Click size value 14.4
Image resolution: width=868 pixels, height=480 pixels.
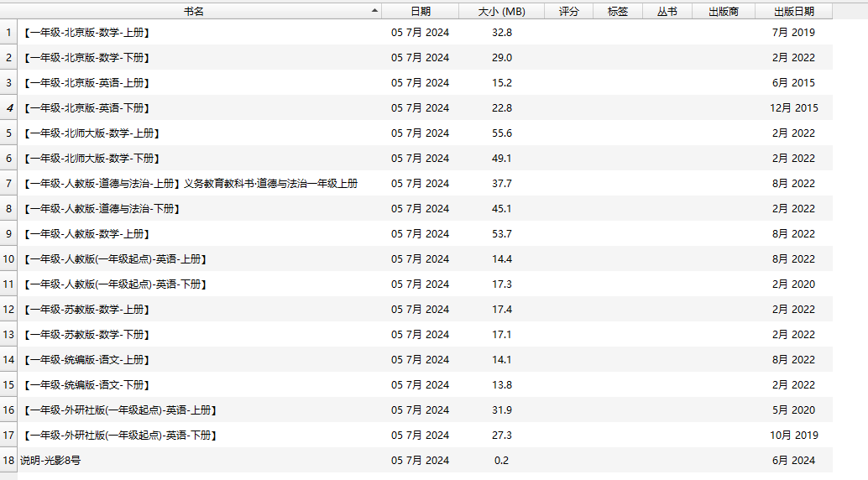tap(502, 259)
